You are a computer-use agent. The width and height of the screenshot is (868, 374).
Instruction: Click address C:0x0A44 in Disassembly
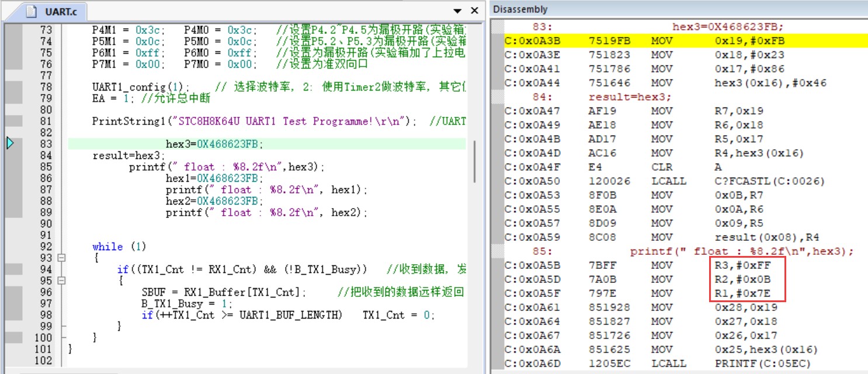(532, 83)
